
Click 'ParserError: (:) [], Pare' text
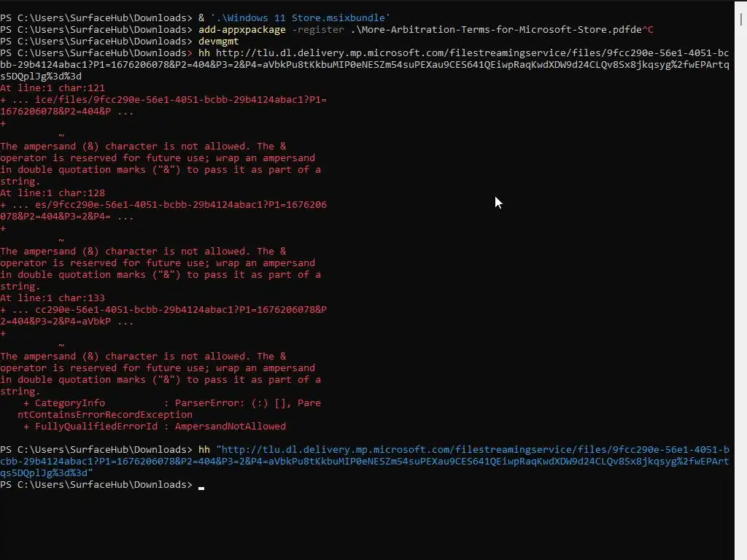click(x=248, y=402)
